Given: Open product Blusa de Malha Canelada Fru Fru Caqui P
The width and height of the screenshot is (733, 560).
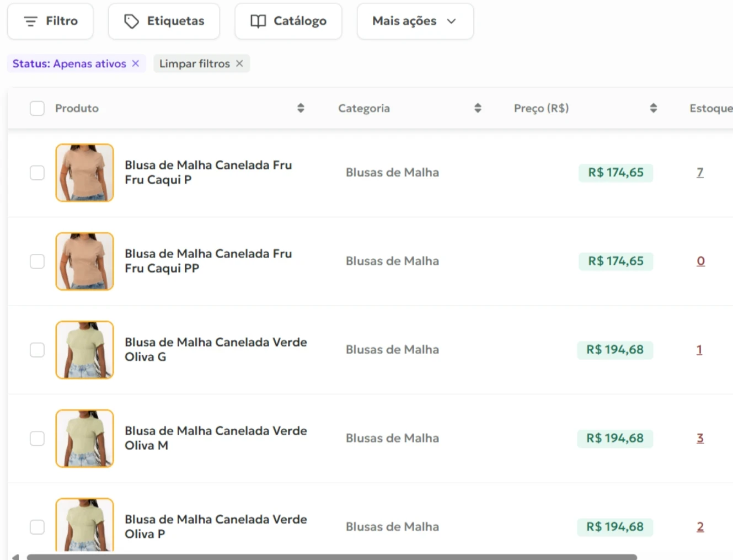Looking at the screenshot, I should [x=208, y=172].
